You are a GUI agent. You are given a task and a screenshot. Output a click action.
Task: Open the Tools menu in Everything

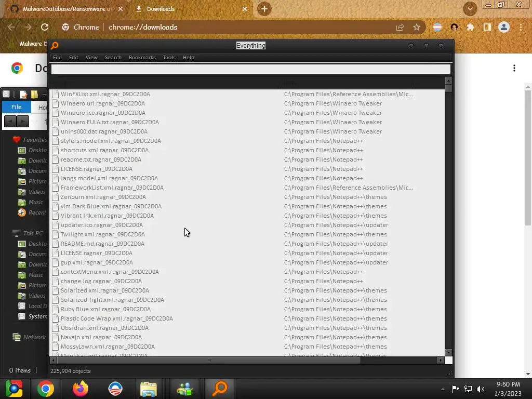[169, 57]
